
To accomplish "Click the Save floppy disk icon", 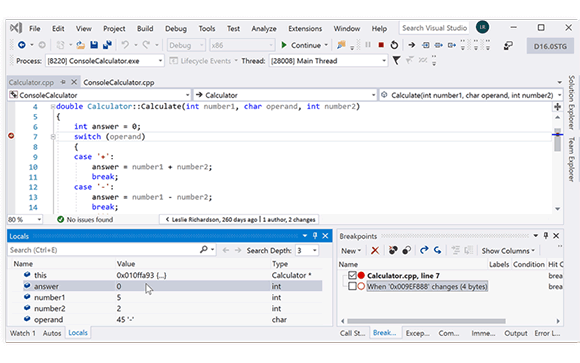I will (94, 45).
